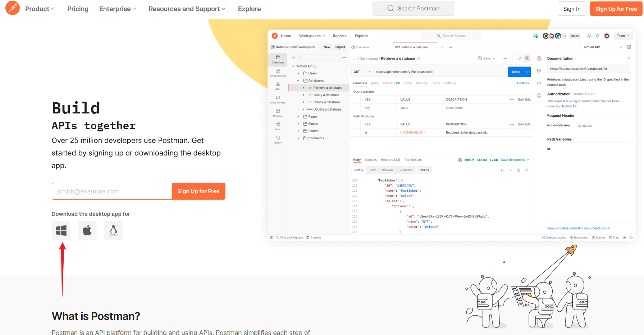Click the blue Send button
The height and width of the screenshot is (335, 644).
click(516, 72)
